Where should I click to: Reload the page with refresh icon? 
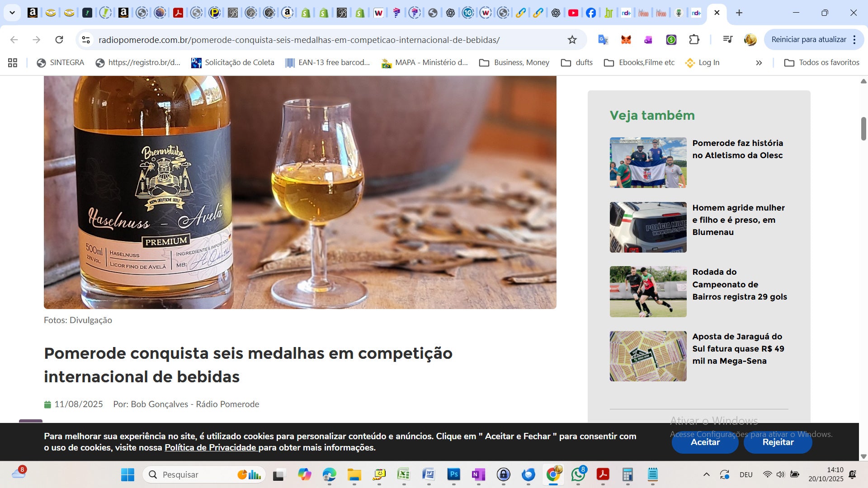tap(59, 40)
